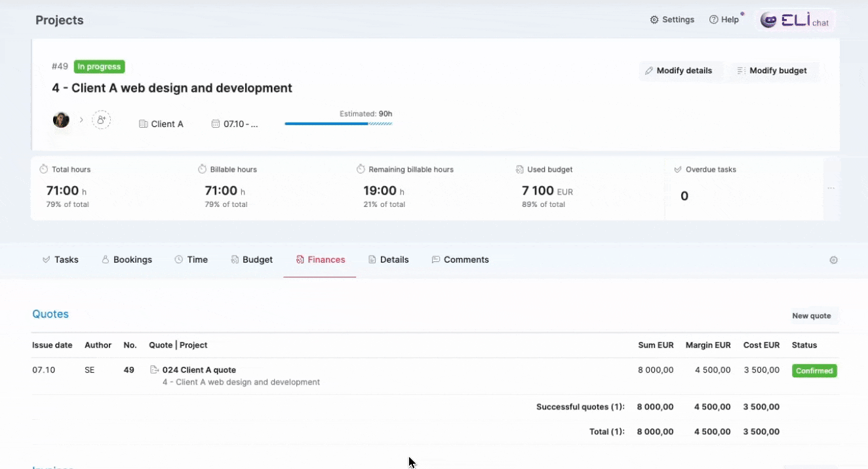868x469 pixels.
Task: Click the add team member icon
Action: click(x=101, y=120)
